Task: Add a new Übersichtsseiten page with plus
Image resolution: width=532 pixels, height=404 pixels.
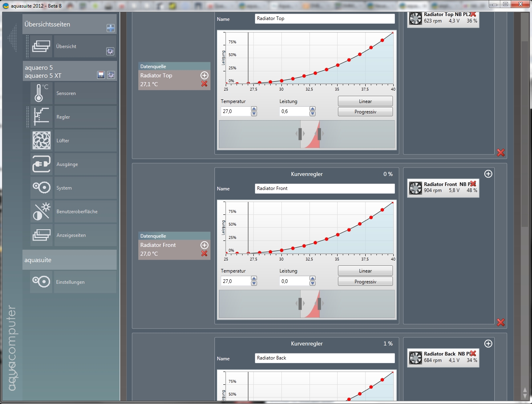Action: tap(111, 28)
